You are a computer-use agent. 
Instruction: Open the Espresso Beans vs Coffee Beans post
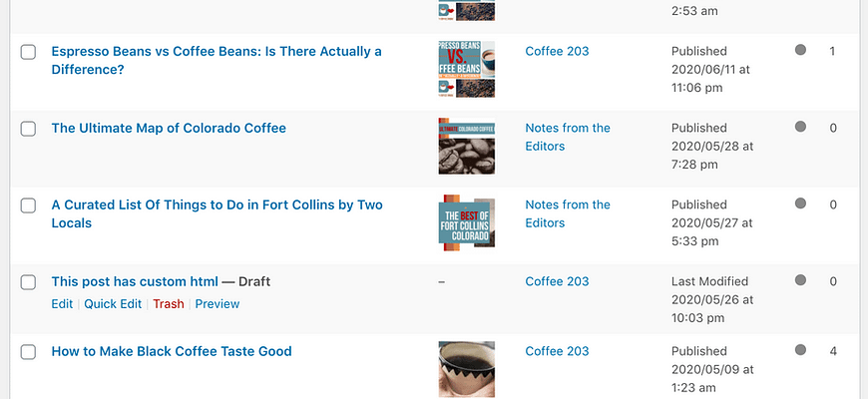217,60
